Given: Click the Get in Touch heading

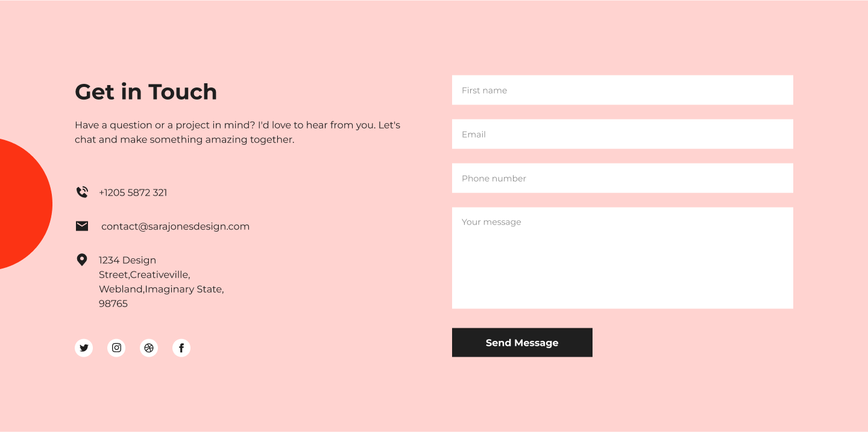Looking at the screenshot, I should click(x=146, y=92).
